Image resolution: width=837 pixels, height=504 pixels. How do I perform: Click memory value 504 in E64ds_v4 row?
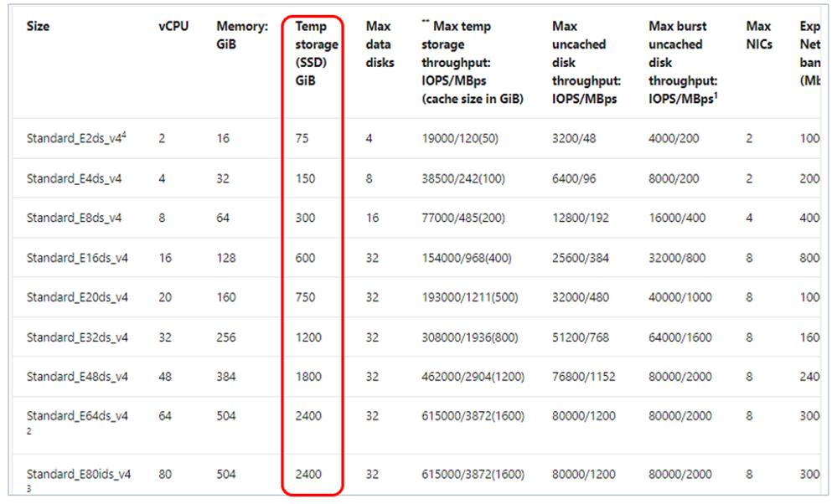click(x=226, y=416)
